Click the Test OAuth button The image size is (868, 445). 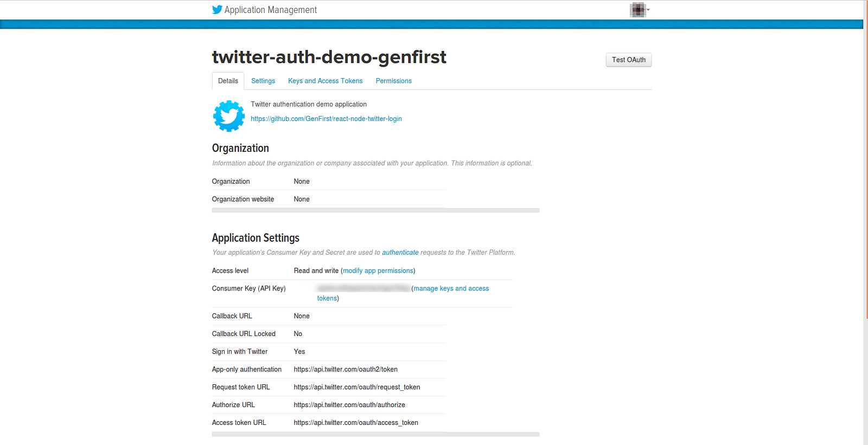[629, 60]
